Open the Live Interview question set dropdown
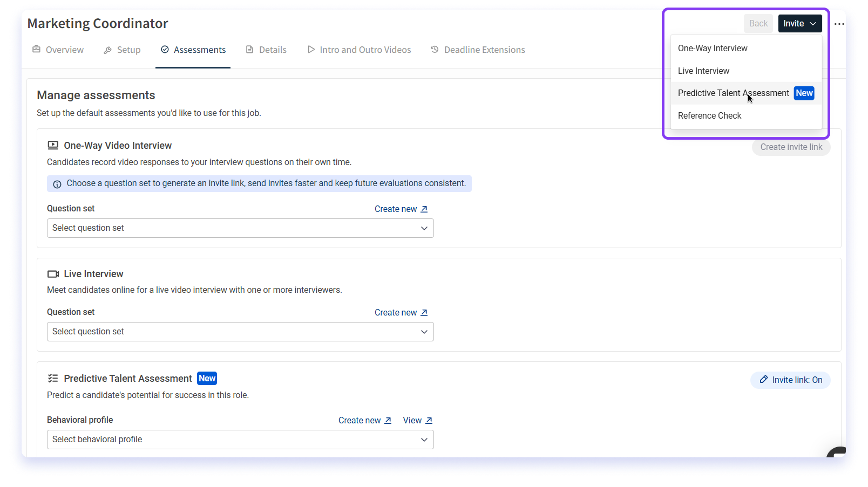The image size is (868, 487). (x=240, y=332)
